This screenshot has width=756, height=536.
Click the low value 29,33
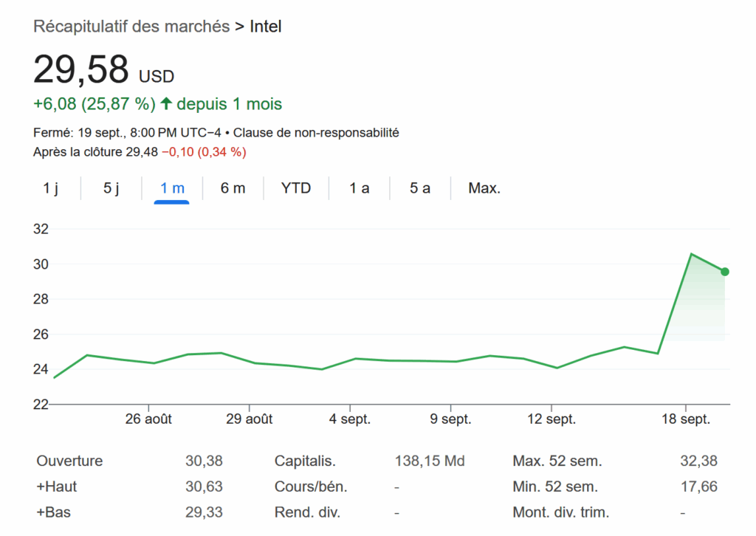(204, 512)
